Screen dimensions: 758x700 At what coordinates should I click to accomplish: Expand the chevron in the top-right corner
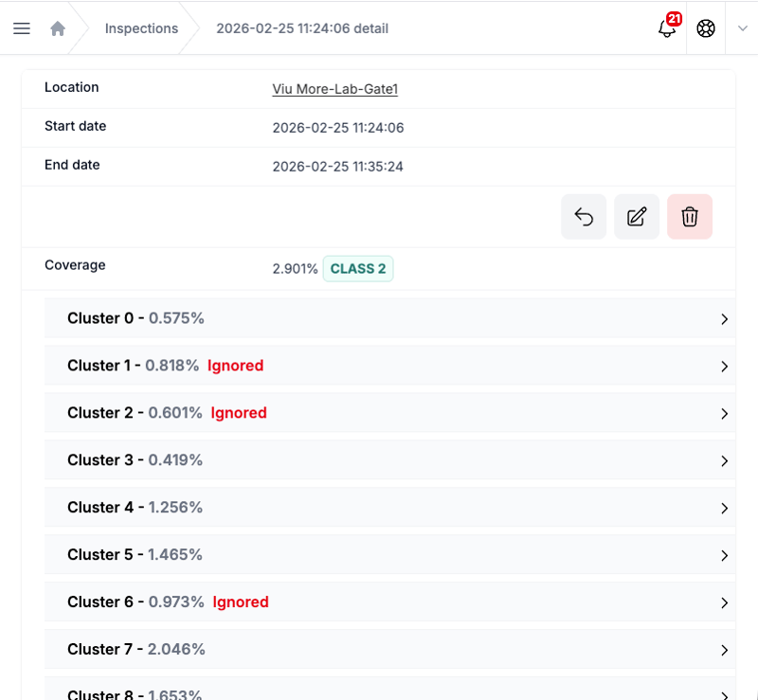point(743,28)
